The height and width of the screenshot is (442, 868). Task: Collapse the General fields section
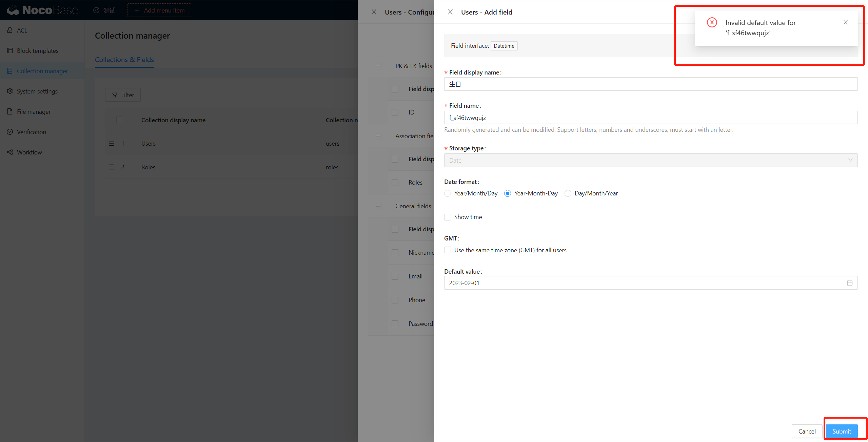click(378, 206)
